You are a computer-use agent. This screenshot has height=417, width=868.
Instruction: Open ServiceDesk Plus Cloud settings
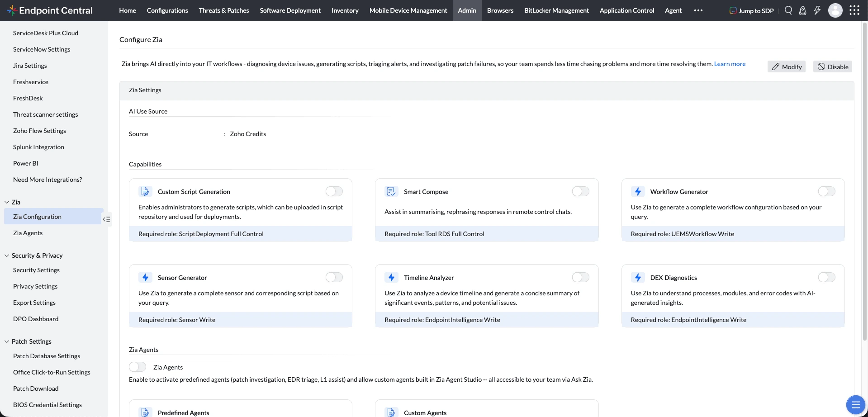point(46,33)
